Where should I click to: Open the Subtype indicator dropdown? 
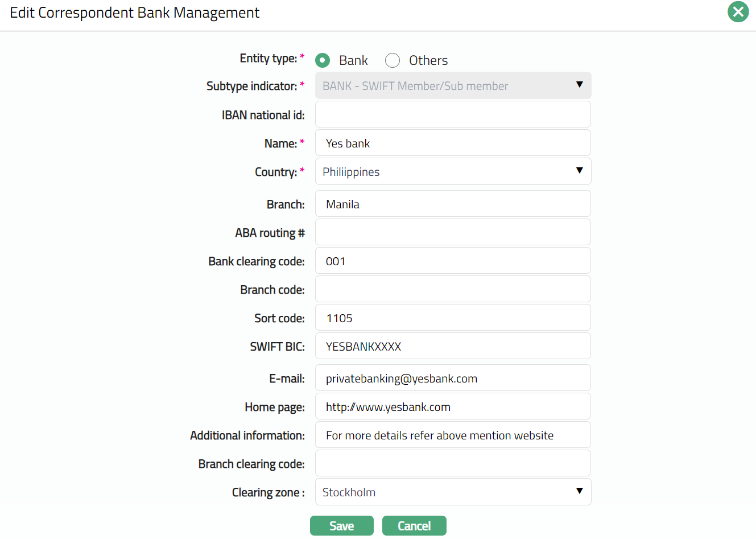click(453, 86)
